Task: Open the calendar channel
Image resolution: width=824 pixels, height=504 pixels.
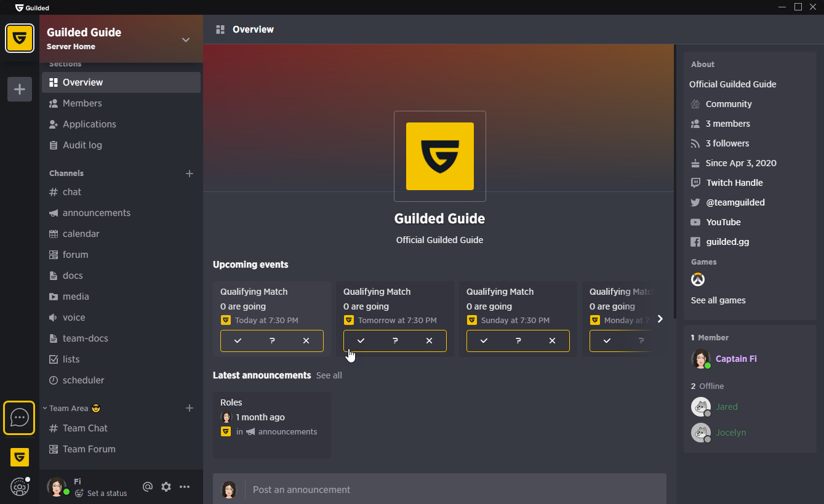Action: [x=121, y=234]
